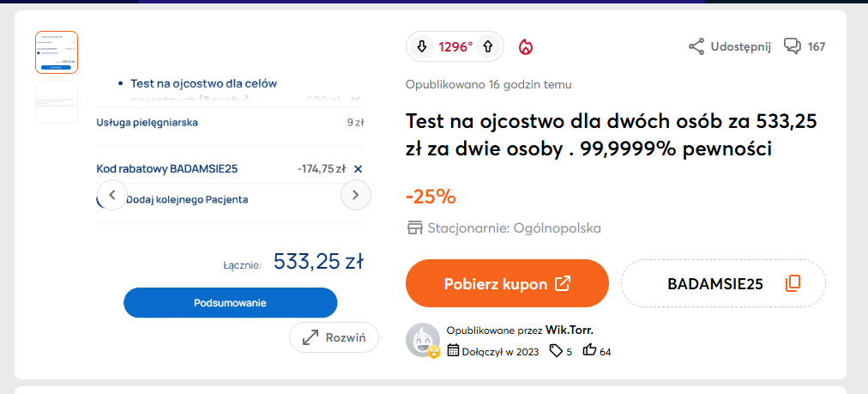Click the tag icon showing 5

(556, 350)
